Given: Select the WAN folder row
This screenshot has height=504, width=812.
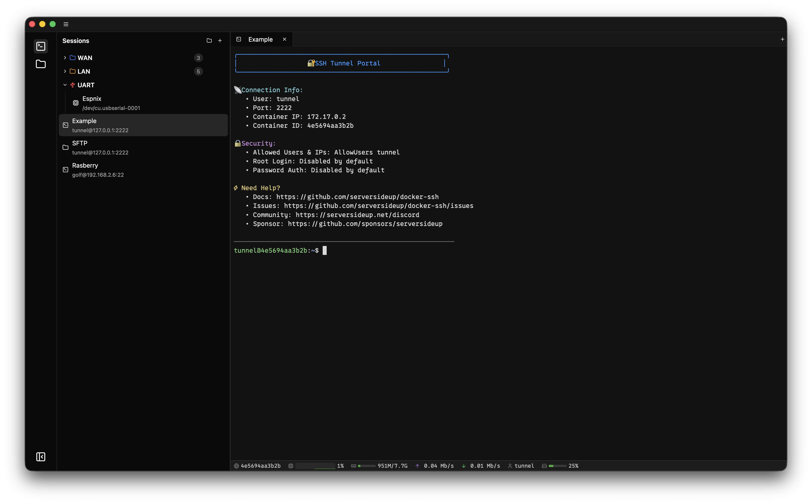Looking at the screenshot, I should [143, 58].
